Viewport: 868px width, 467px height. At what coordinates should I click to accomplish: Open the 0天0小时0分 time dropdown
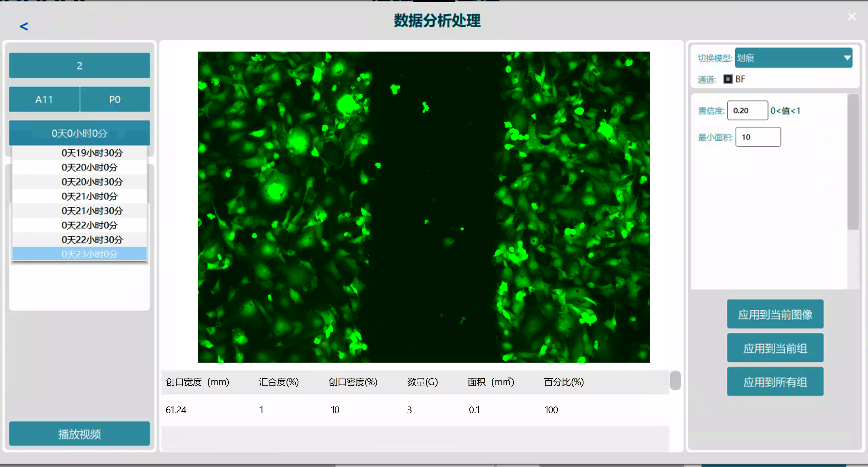click(x=79, y=133)
